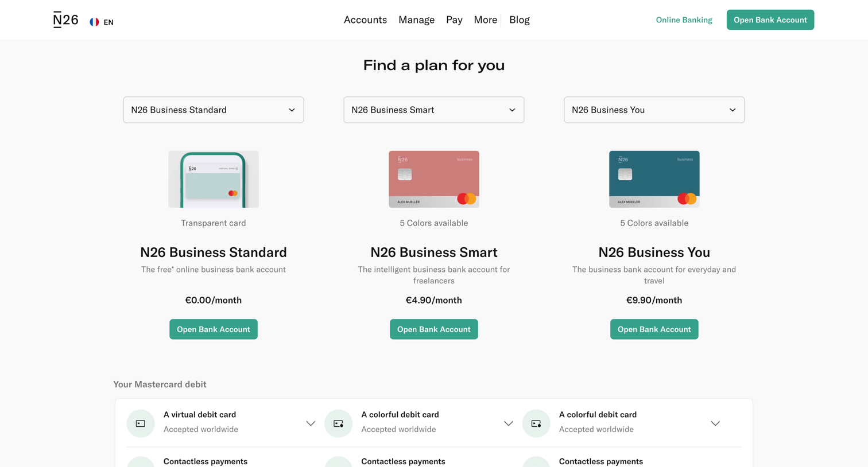Click the N26 Business Standard heading
This screenshot has height=467, width=868.
tap(214, 252)
